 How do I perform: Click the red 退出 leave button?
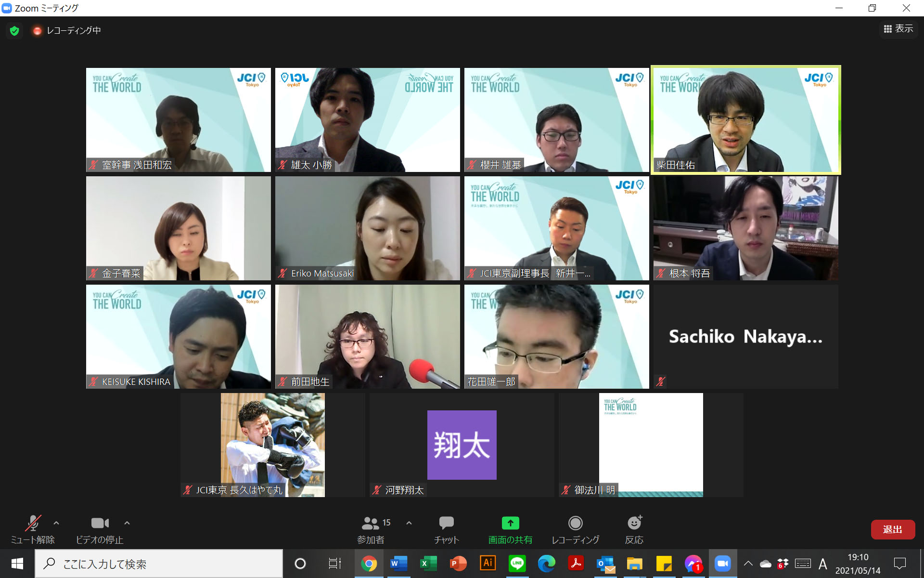[x=892, y=529]
